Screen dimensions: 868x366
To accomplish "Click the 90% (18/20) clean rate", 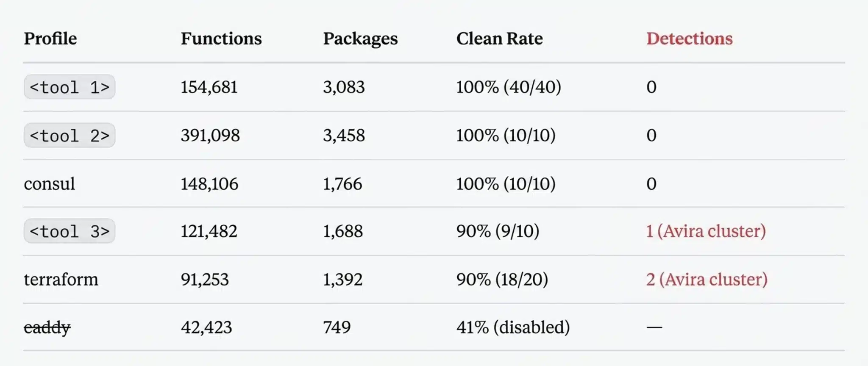I will [x=502, y=280].
